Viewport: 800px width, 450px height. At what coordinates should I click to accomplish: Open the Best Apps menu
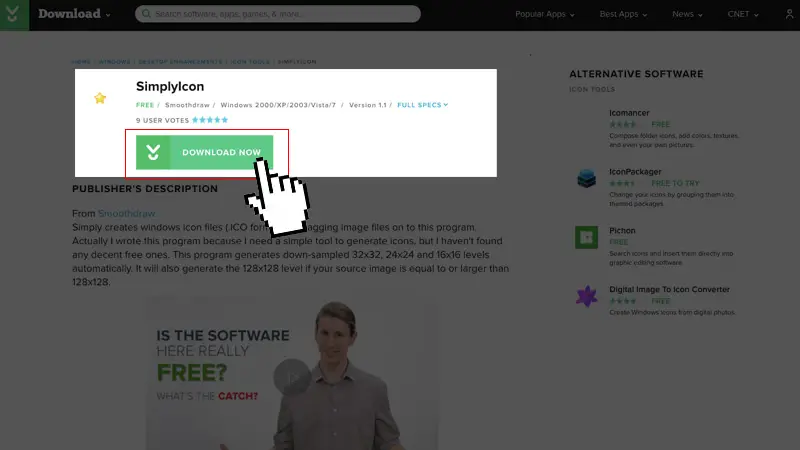tap(623, 14)
